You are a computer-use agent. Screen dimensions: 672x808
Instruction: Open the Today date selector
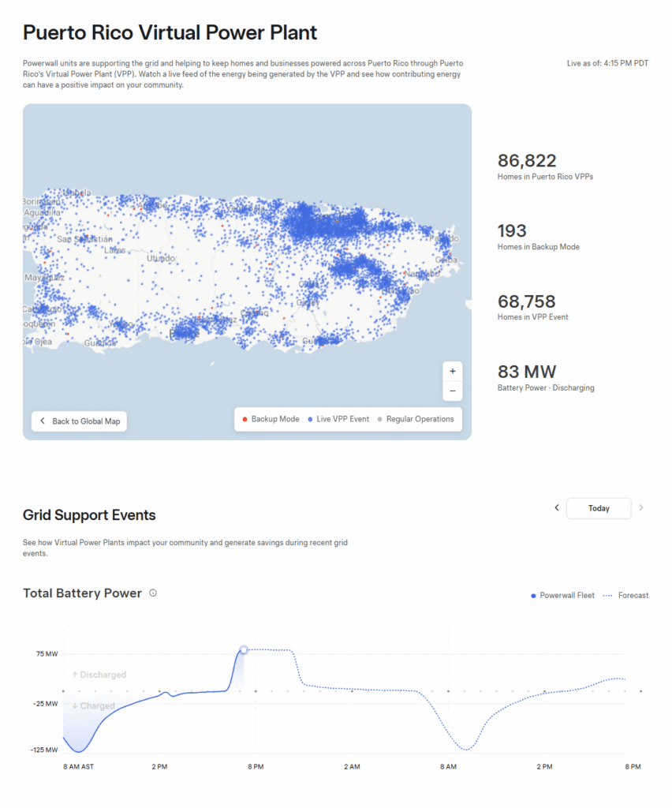(x=599, y=508)
